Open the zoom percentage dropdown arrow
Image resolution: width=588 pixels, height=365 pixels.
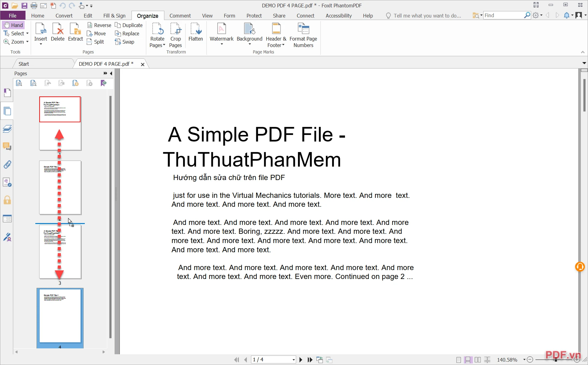[x=524, y=360]
